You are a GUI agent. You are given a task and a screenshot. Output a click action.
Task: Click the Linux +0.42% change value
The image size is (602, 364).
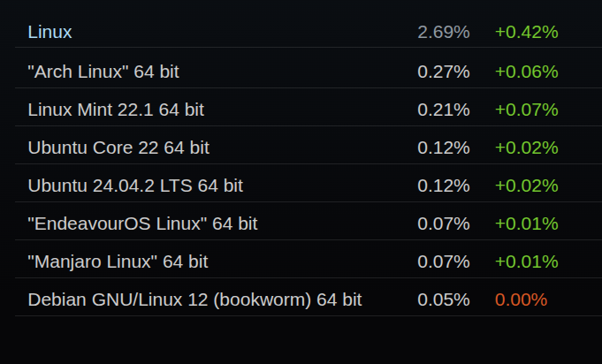click(526, 33)
